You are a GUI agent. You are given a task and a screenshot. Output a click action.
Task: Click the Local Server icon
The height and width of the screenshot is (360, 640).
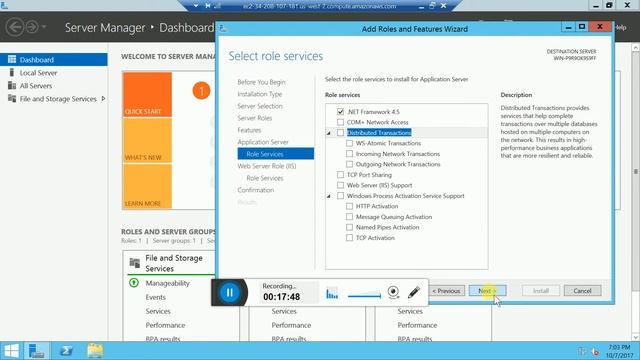point(12,72)
